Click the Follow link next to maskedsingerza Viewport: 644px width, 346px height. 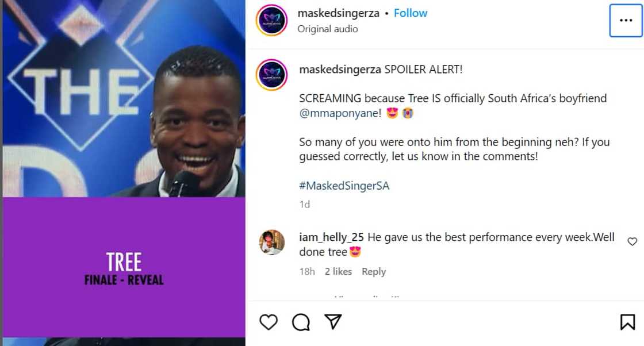coord(411,12)
